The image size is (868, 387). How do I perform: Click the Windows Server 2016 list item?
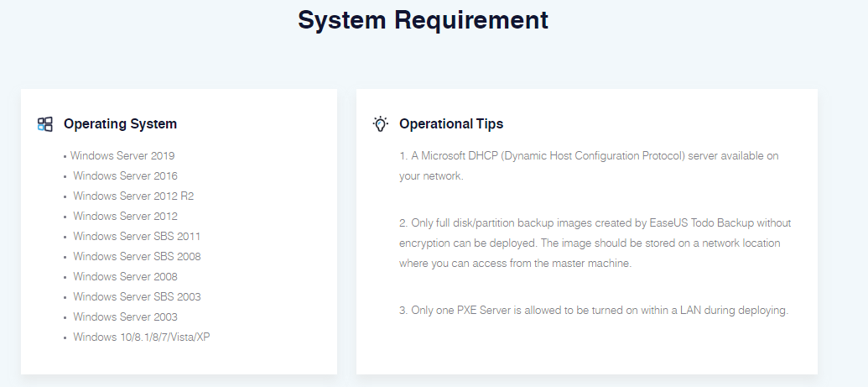pyautogui.click(x=125, y=175)
